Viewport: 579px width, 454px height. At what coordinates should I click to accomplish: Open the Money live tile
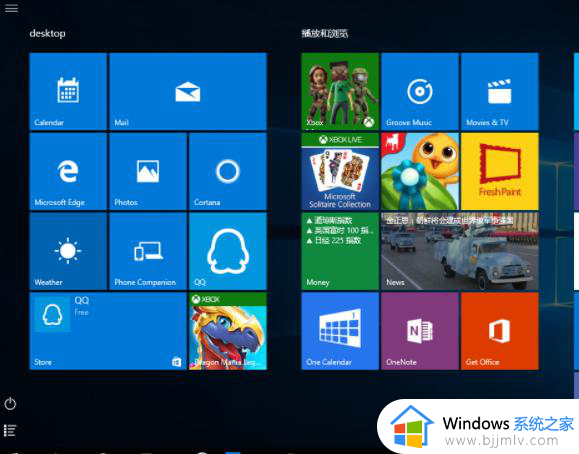point(340,251)
